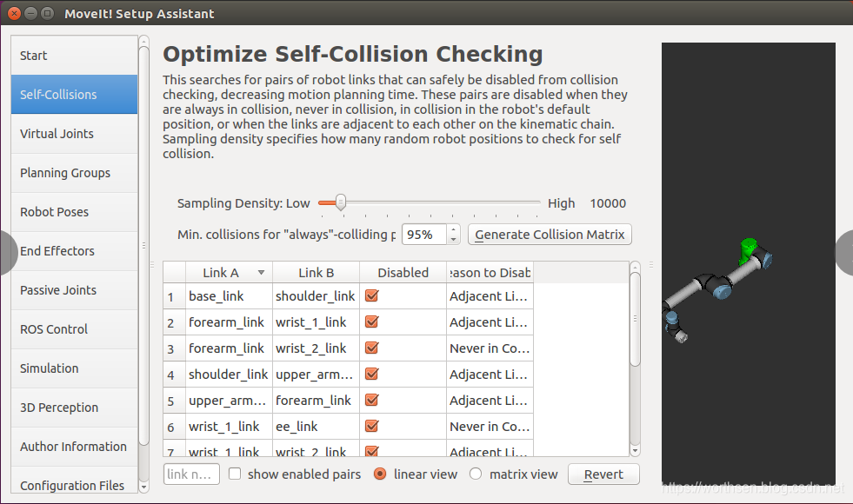Screen dimensions: 853x504
Task: Click the sidebar scrollbar up arrow
Action: pyautogui.click(x=144, y=42)
